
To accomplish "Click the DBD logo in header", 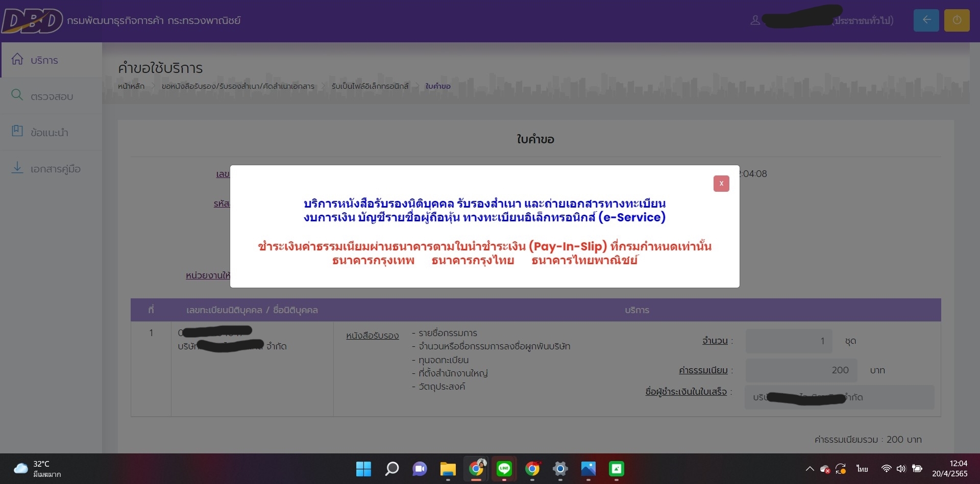I will 32,21.
